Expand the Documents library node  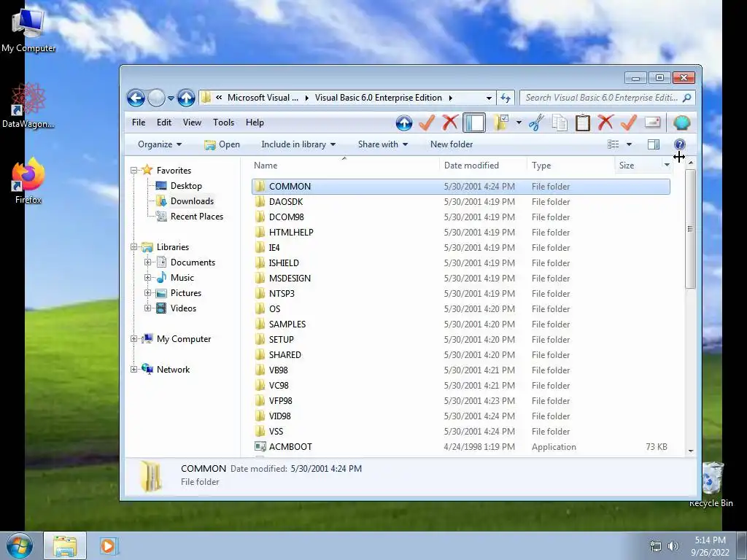147,262
